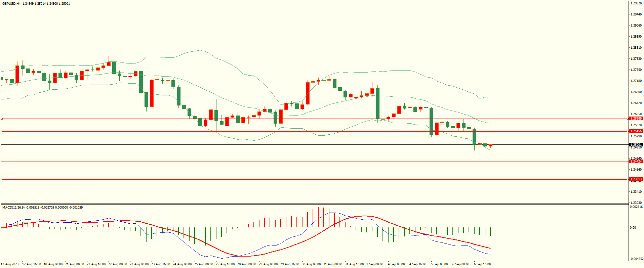Click the 6 Sep 16:00 time label
Viewport: 644px width, 268px height.
482,264
